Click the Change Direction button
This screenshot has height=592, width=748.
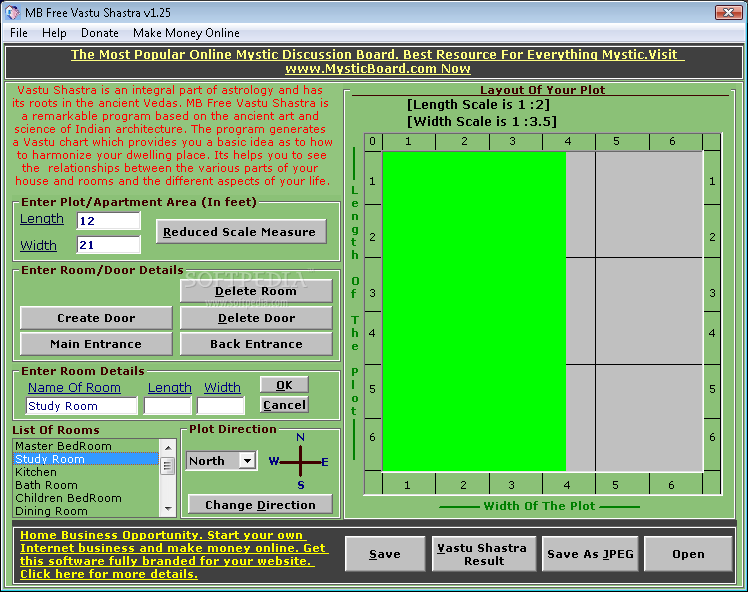coord(260,505)
